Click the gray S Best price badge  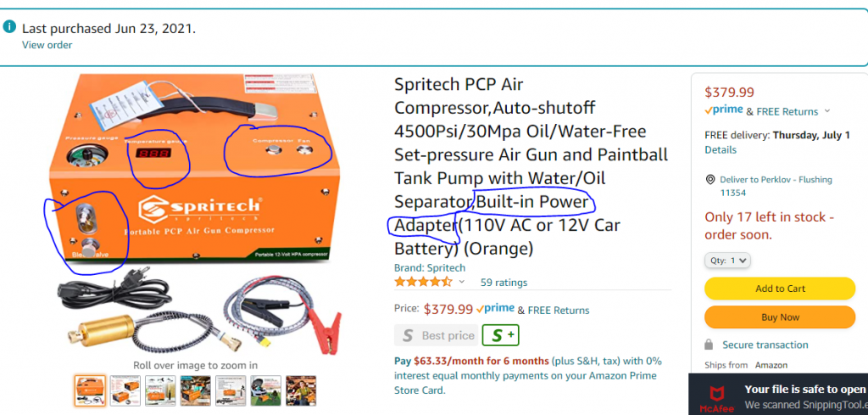437,335
